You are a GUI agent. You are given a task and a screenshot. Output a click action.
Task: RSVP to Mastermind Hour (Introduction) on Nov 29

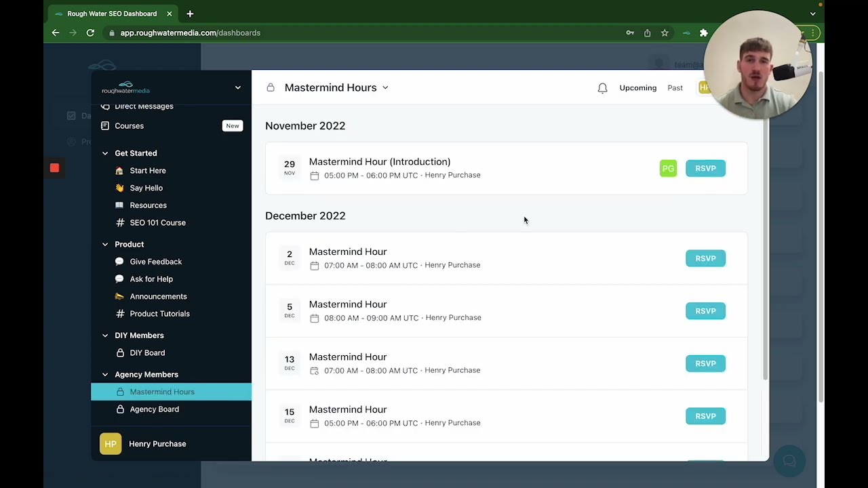[x=705, y=168]
